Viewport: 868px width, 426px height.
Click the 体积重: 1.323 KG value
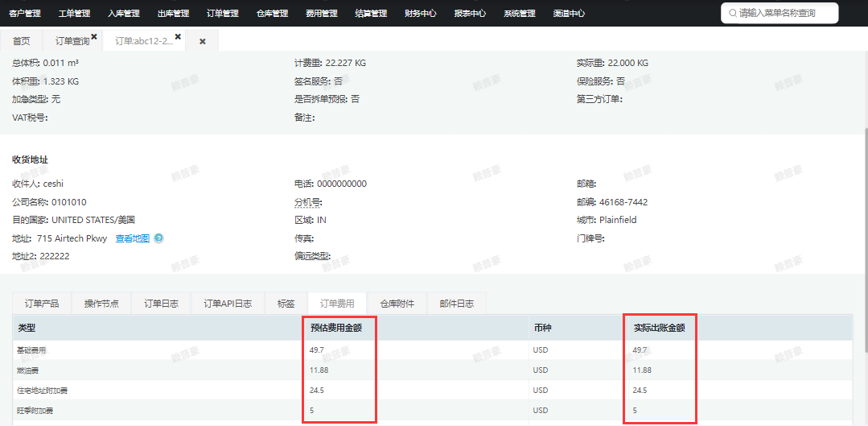pos(45,81)
